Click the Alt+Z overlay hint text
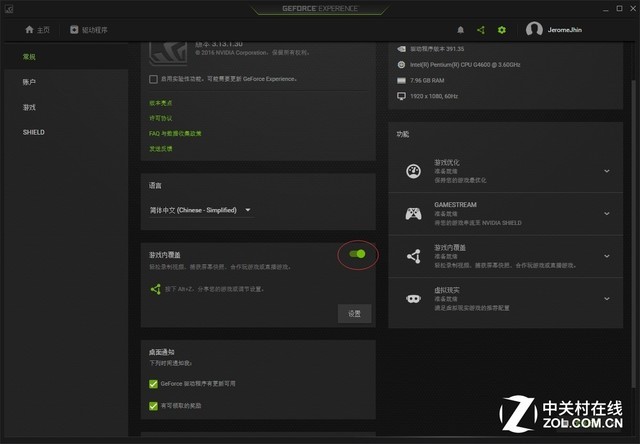Image resolution: width=640 pixels, height=444 pixels. click(214, 289)
